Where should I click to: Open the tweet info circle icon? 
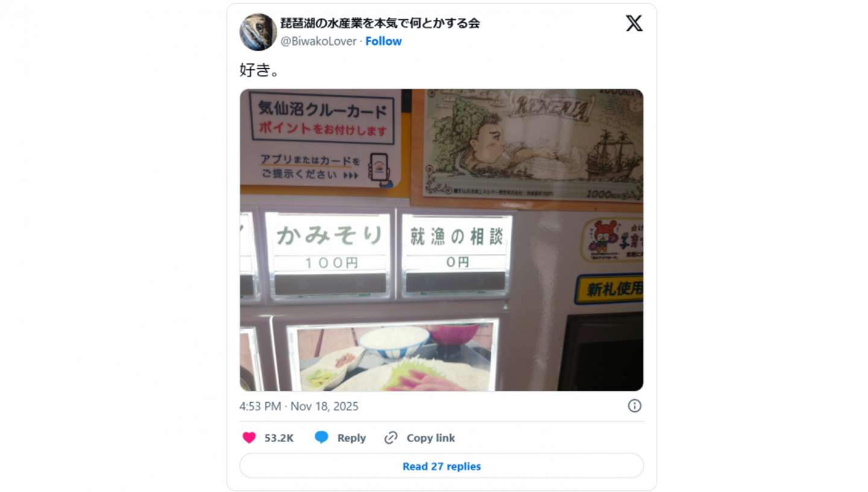(x=634, y=406)
